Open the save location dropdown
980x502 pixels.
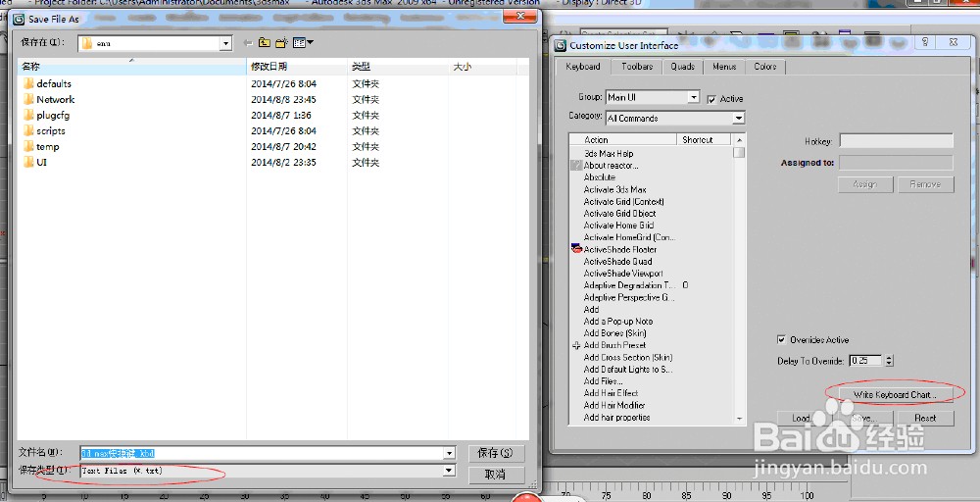pyautogui.click(x=225, y=43)
